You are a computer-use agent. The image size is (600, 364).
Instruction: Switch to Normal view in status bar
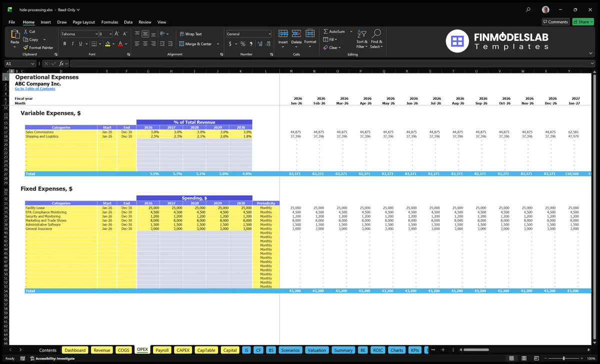coord(511,359)
